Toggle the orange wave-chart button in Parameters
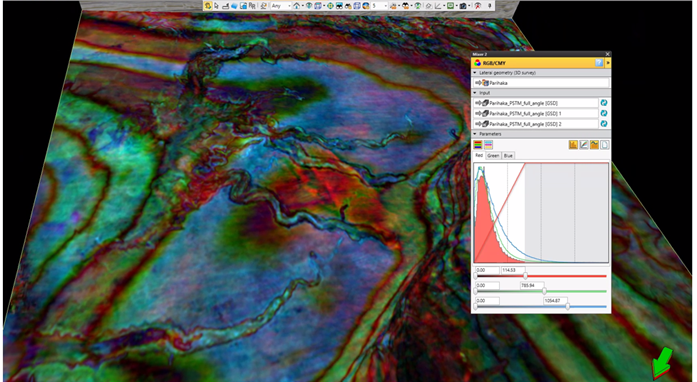Screen dimensions: 697x382 point(594,145)
